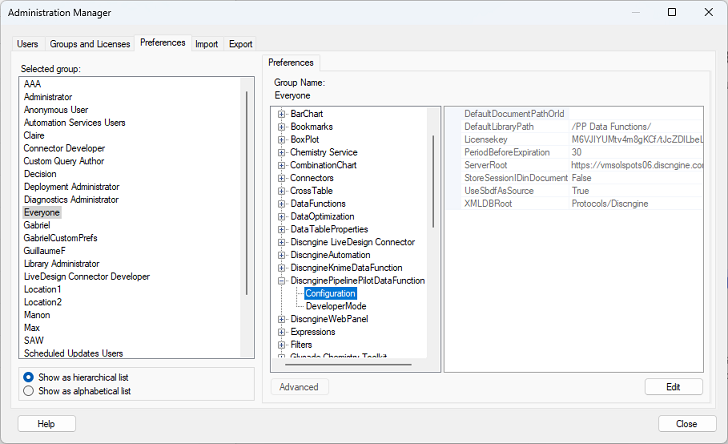
Task: Select the DeveloperMode tree item
Action: click(x=336, y=306)
